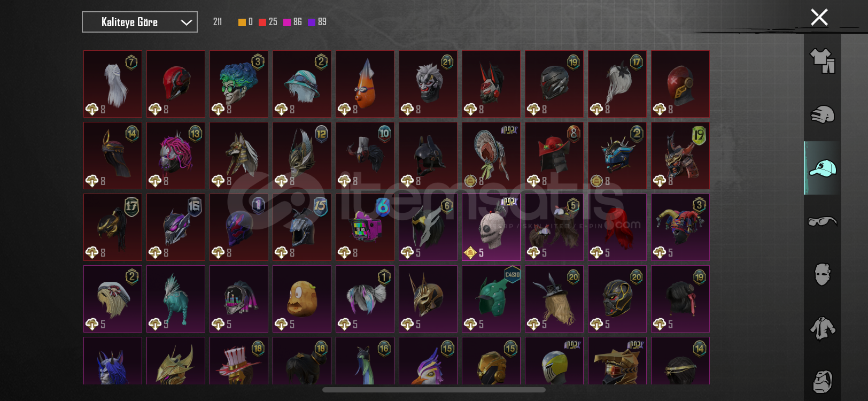Image resolution: width=868 pixels, height=401 pixels.
Task: Open the Kaliteye Göre sort dropdown
Action: pos(139,22)
